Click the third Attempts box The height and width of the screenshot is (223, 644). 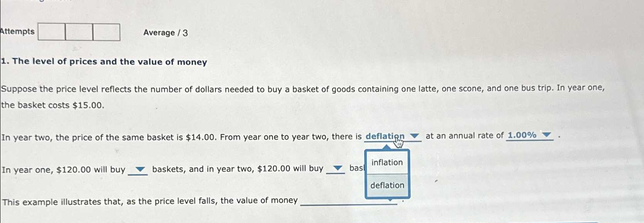(106, 32)
